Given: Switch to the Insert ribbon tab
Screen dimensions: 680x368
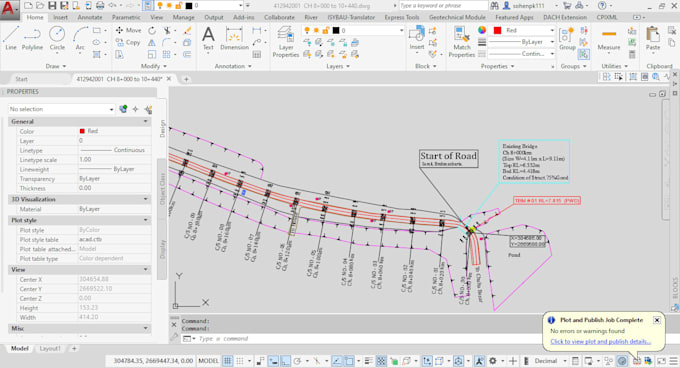Looking at the screenshot, I should [60, 17].
